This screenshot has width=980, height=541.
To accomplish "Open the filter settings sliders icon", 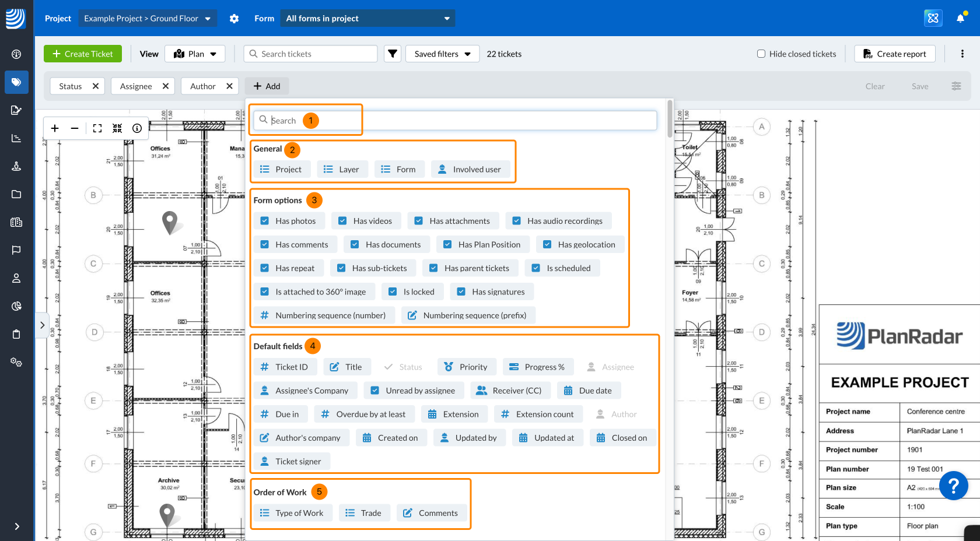I will [x=956, y=86].
